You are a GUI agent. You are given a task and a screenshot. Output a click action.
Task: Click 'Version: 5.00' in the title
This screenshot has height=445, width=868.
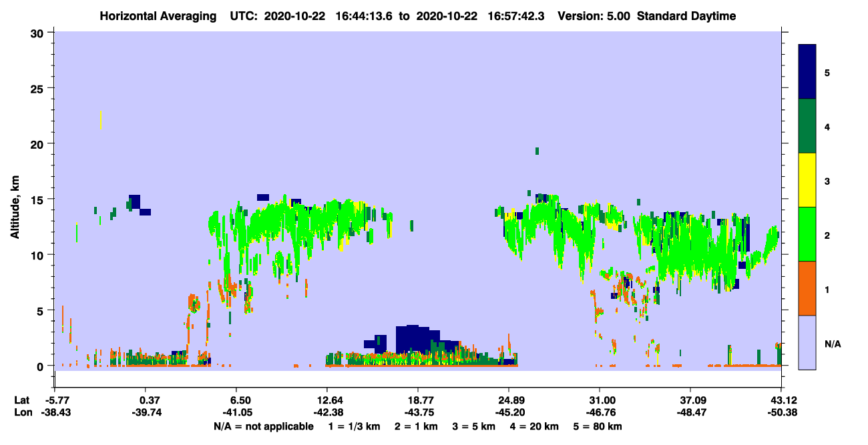[594, 16]
